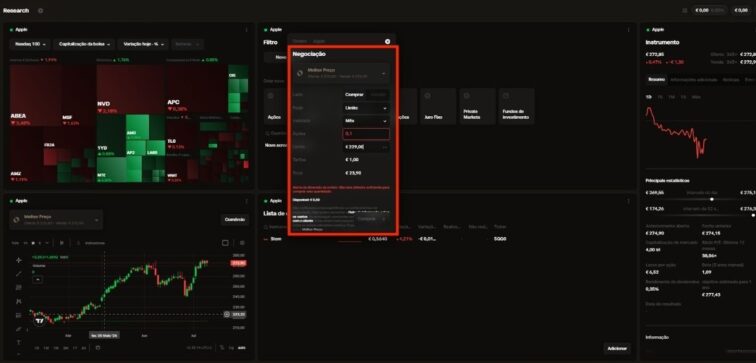Viewport: 756px width, 363px height.
Task: Select the text annotation tool in the chart sidebar
Action: 19,342
